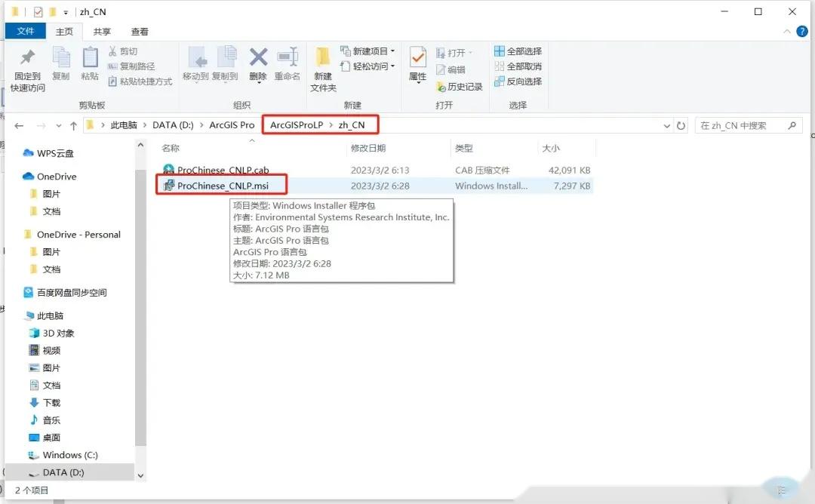The width and height of the screenshot is (815, 504).
Task: Click 此电脑 in address breadcrumb
Action: pos(124,125)
